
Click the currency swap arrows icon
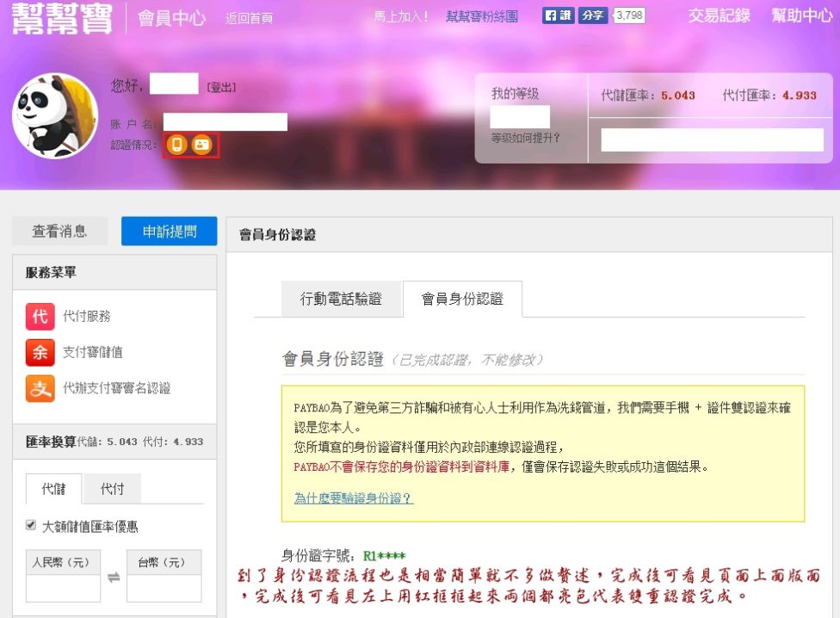pos(114,577)
